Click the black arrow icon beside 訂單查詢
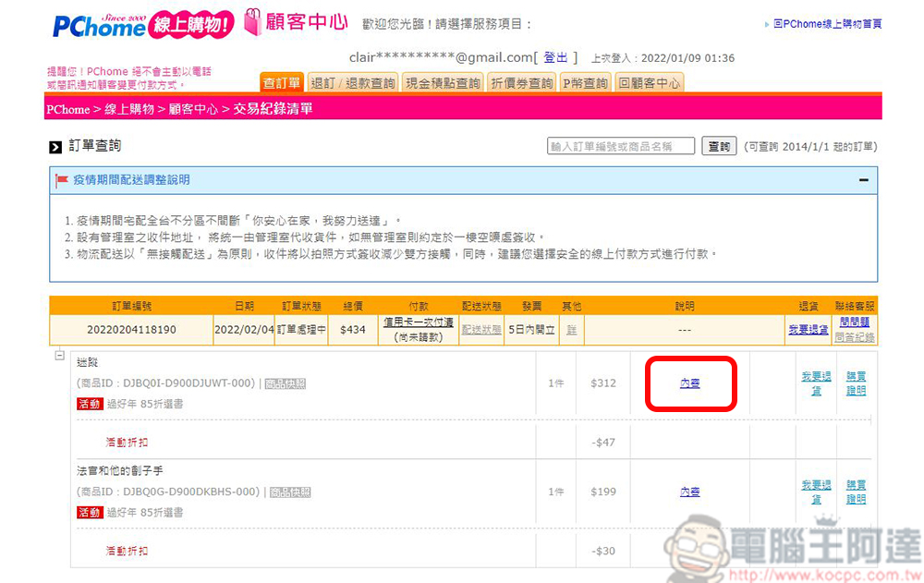The width and height of the screenshot is (924, 583). pyautogui.click(x=55, y=146)
